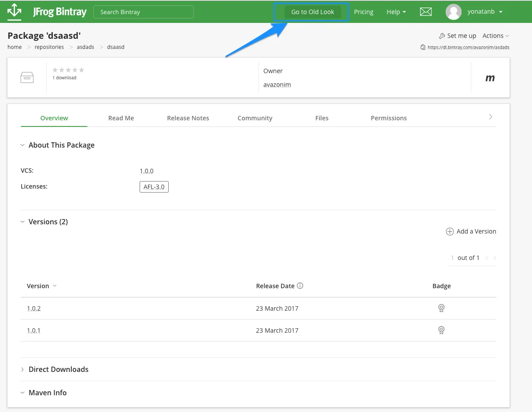Open the Files tab
Screen dimensions: 532x412
click(322, 118)
